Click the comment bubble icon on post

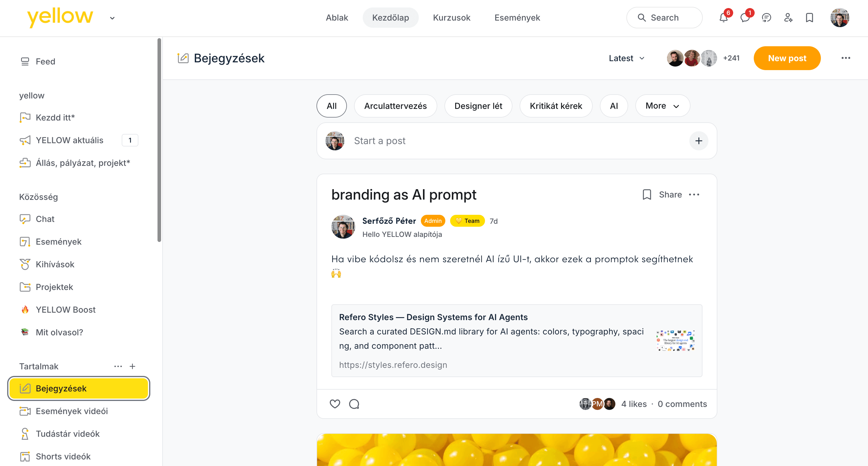click(354, 404)
